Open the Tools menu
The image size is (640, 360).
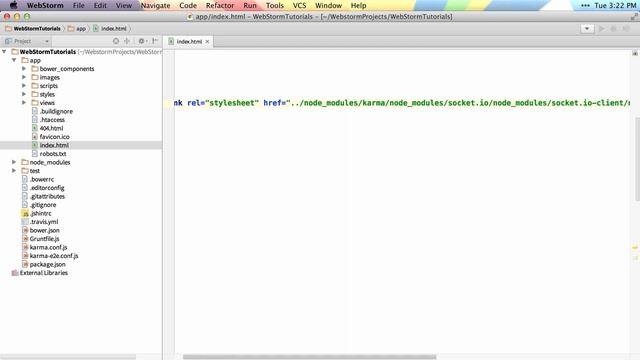[x=275, y=5]
